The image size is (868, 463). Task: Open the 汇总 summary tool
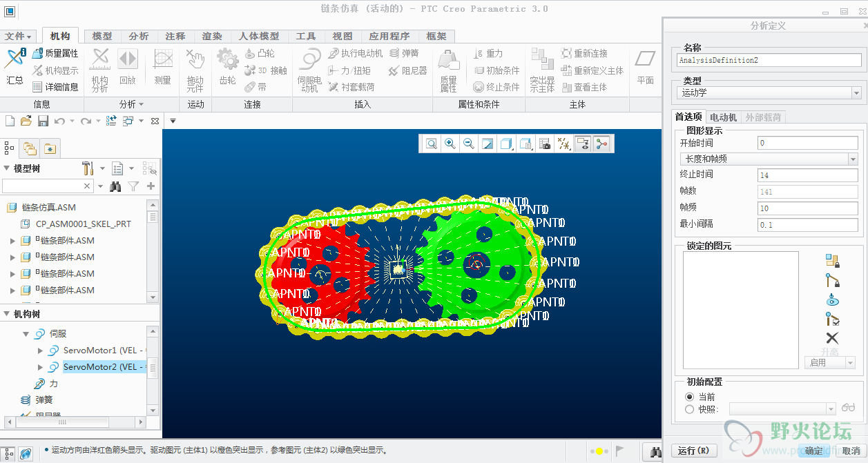pos(15,66)
